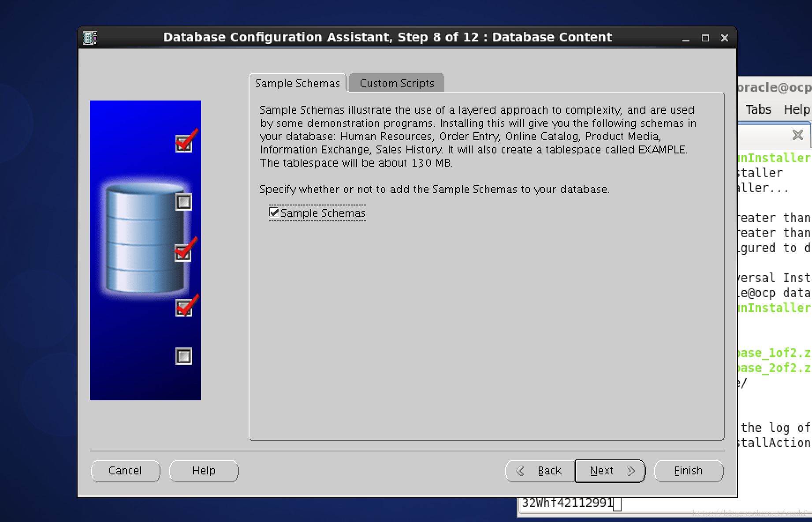
Task: Click the Next button
Action: point(610,471)
